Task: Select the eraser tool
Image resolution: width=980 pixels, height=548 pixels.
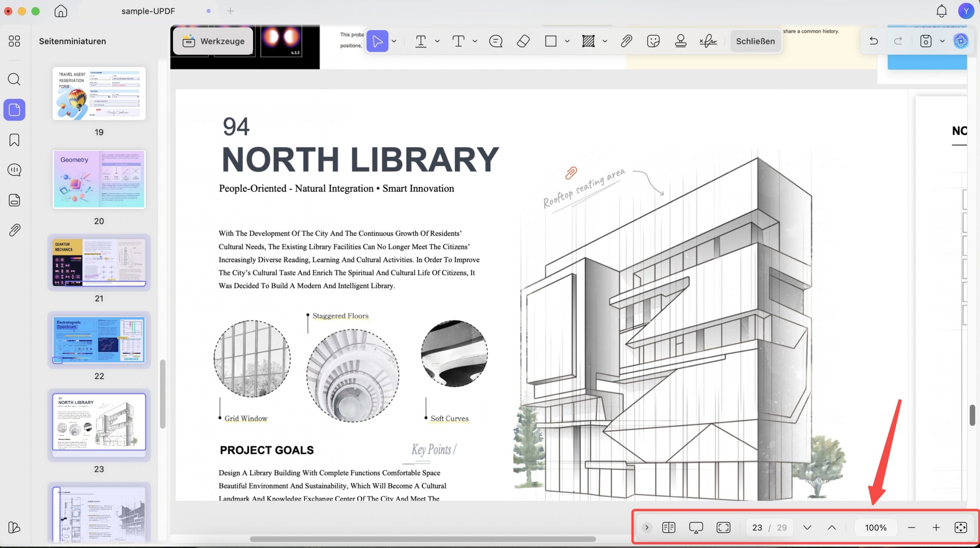Action: (523, 41)
